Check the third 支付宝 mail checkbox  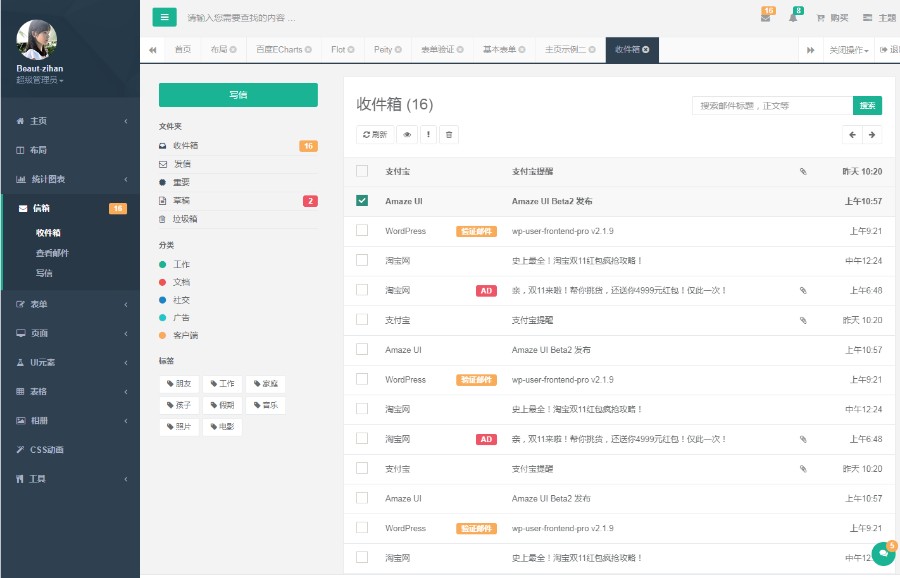(x=362, y=468)
